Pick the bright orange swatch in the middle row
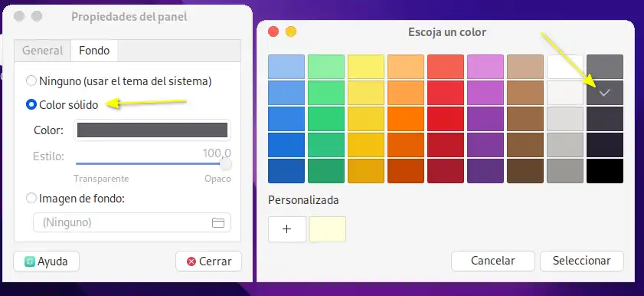The width and height of the screenshot is (644, 296). coord(406,118)
